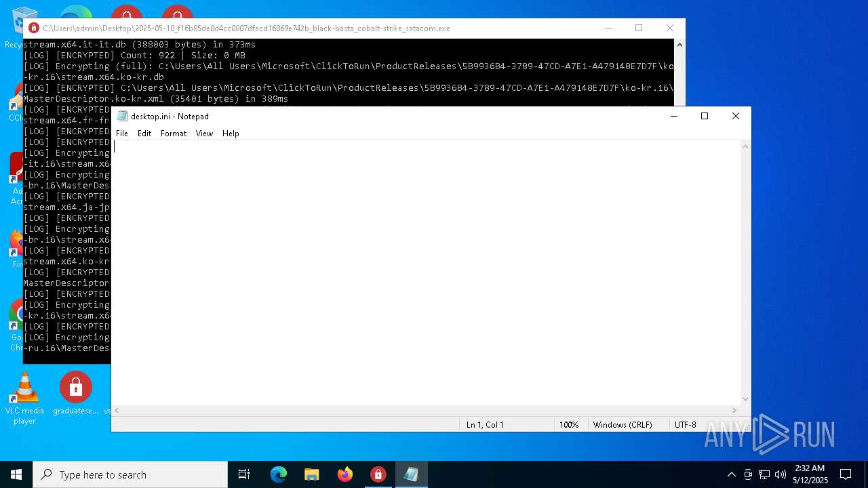868x488 pixels.
Task: Open the notification center icon
Action: point(846,474)
